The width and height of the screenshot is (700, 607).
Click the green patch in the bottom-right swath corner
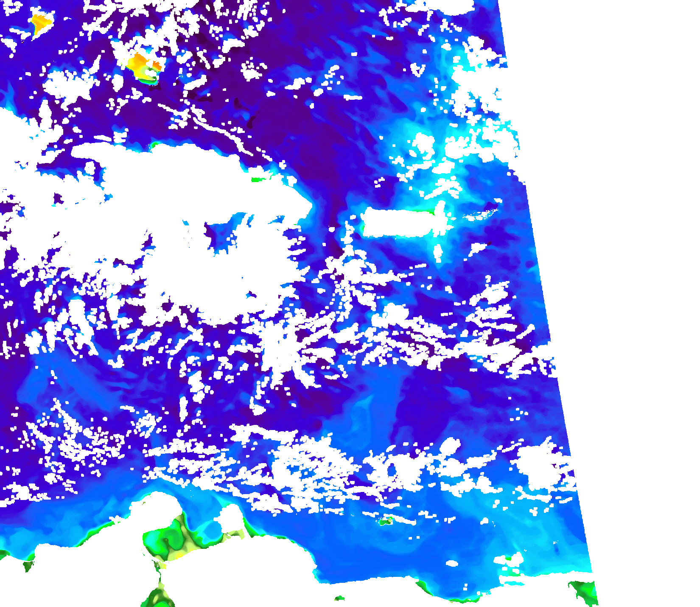[585, 592]
